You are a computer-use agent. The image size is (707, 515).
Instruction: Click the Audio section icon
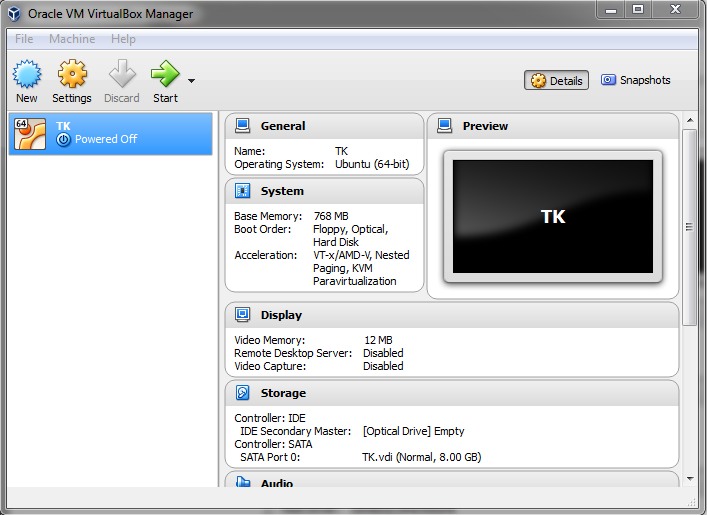pos(242,482)
